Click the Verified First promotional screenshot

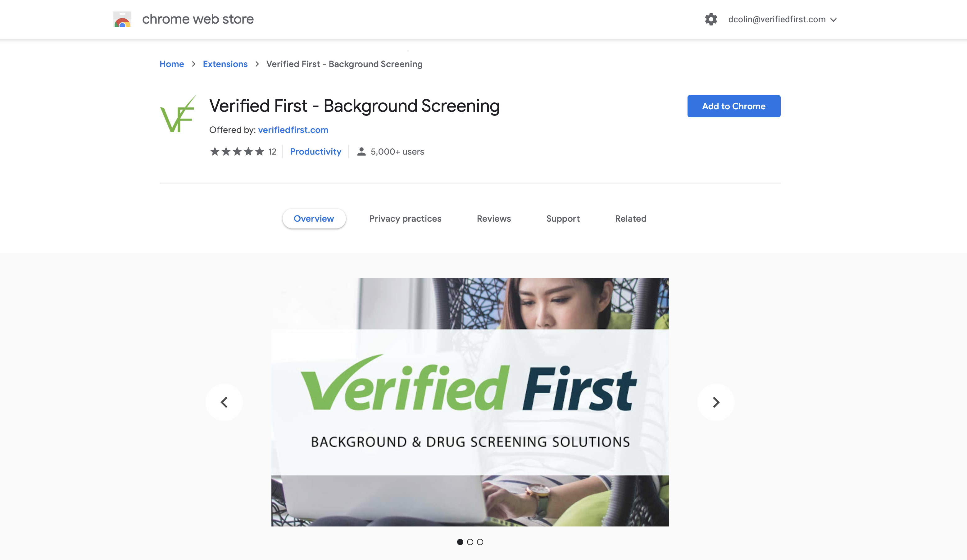click(x=470, y=402)
